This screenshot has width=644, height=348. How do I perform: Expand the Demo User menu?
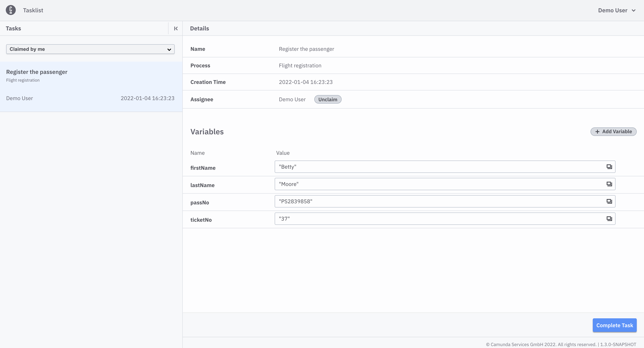click(x=617, y=10)
